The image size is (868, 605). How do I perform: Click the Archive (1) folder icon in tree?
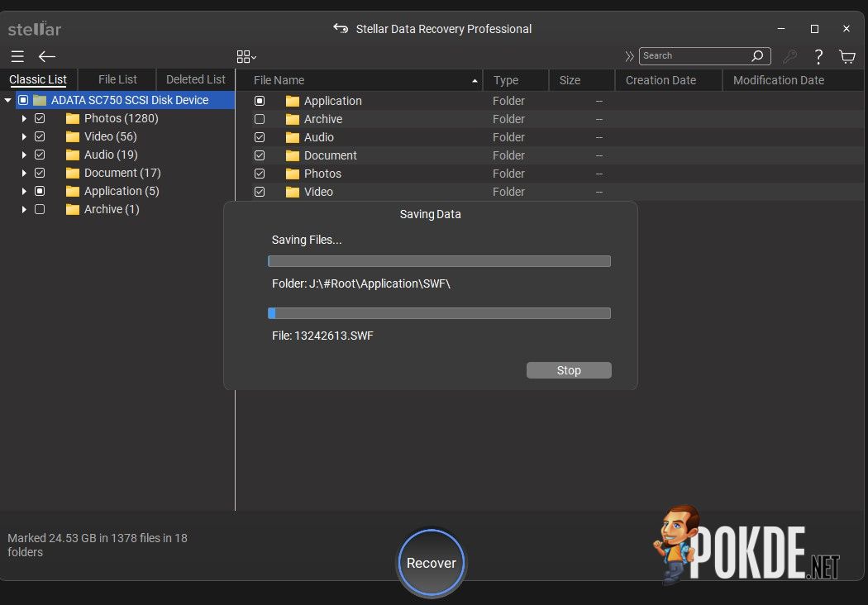coord(73,210)
